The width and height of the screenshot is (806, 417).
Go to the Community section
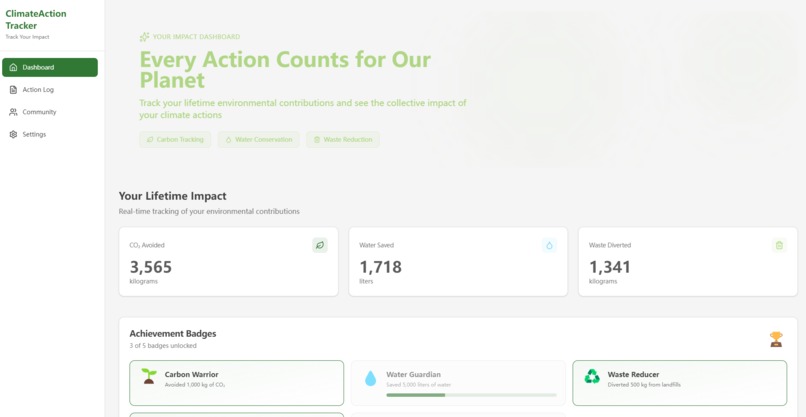pyautogui.click(x=50, y=112)
